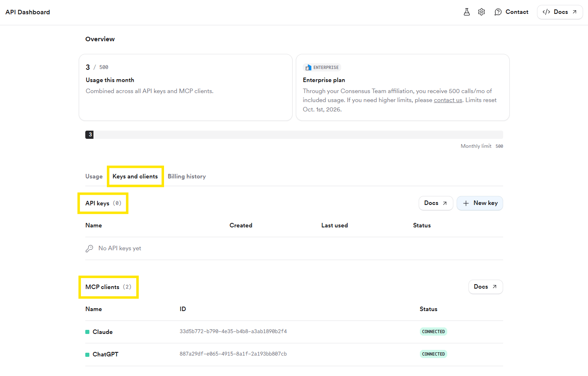Click CONNECTED status badge for Claude
Screen dimensions: 588x376
(433, 332)
